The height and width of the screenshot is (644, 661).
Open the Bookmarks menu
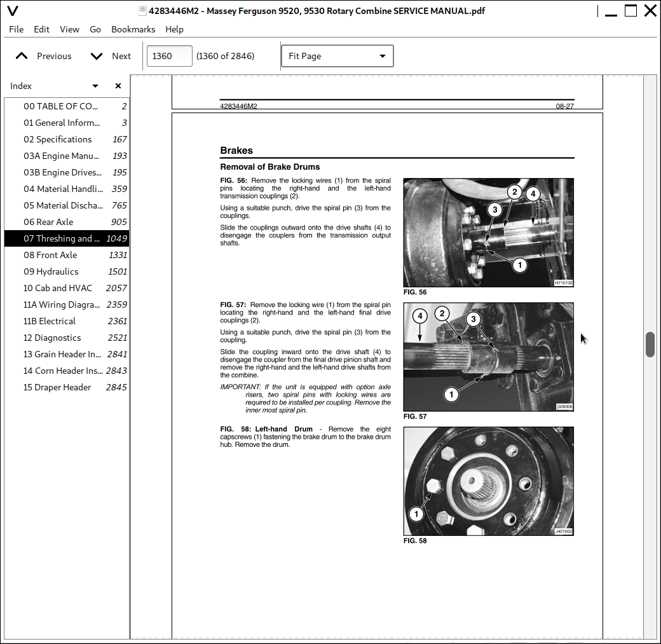133,29
